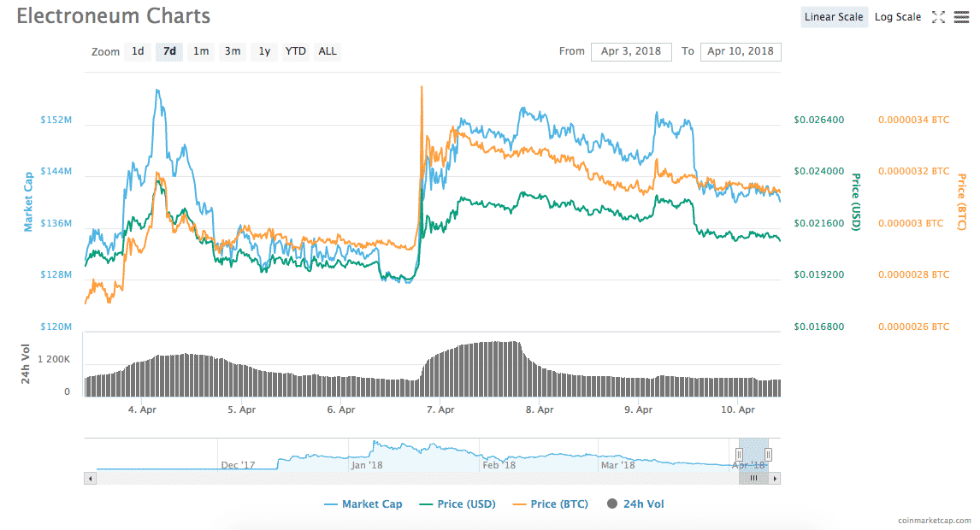980x530 pixels.
Task: Click the left navigator range handle
Action: 740,455
